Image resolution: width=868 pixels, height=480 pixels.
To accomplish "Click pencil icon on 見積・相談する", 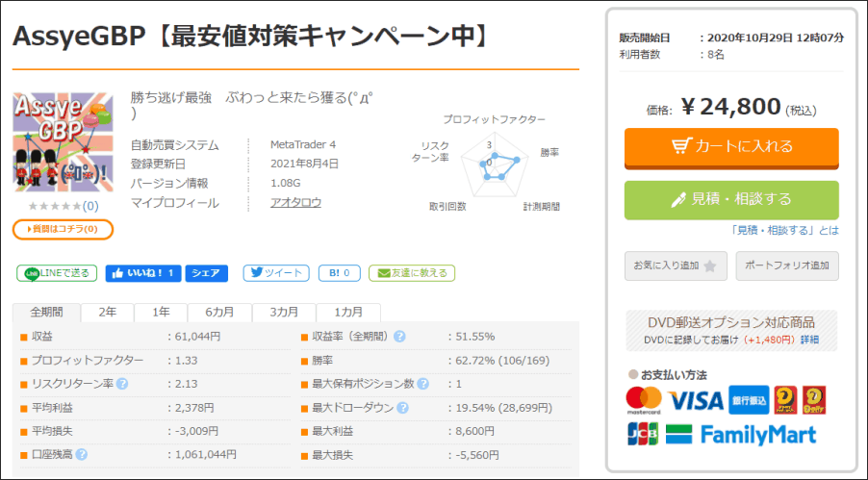I will tap(678, 199).
